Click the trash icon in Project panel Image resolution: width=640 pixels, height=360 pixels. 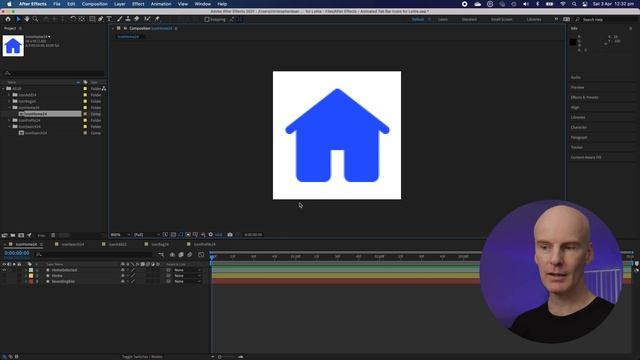coord(53,236)
